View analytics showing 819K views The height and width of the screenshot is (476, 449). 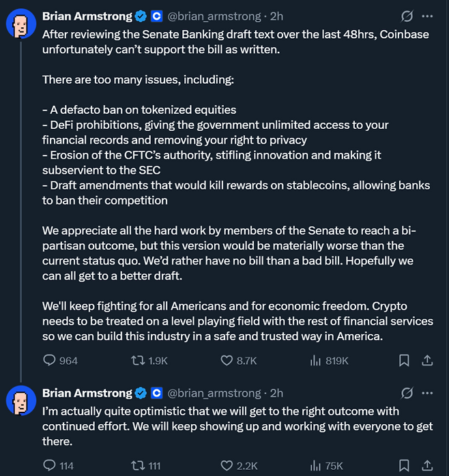(315, 361)
